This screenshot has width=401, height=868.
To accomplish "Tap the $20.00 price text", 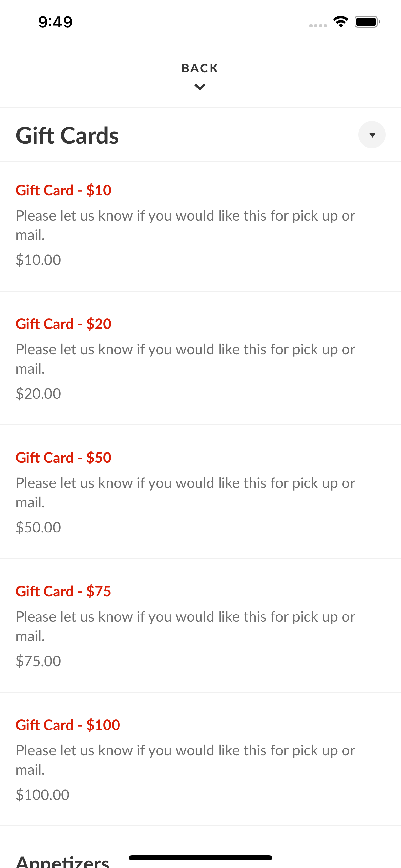I will 38,394.
